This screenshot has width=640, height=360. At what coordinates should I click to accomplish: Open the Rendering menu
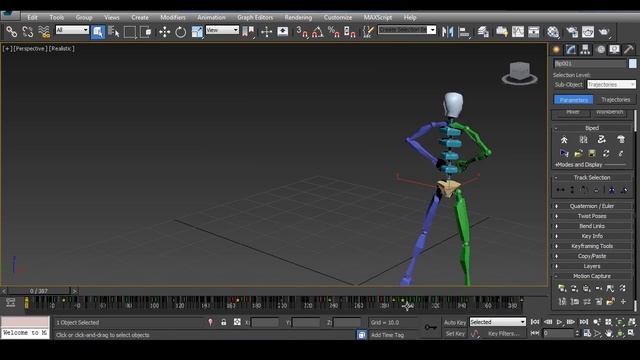click(x=298, y=17)
